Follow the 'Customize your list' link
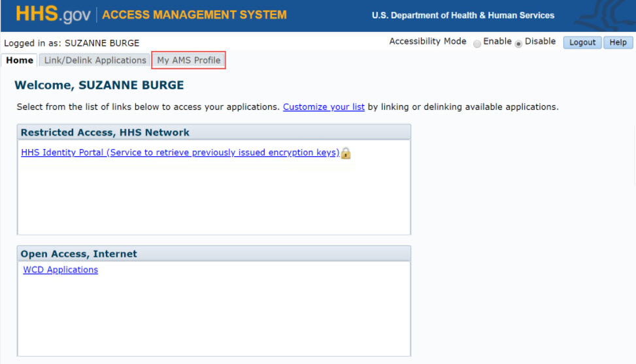 [x=324, y=107]
